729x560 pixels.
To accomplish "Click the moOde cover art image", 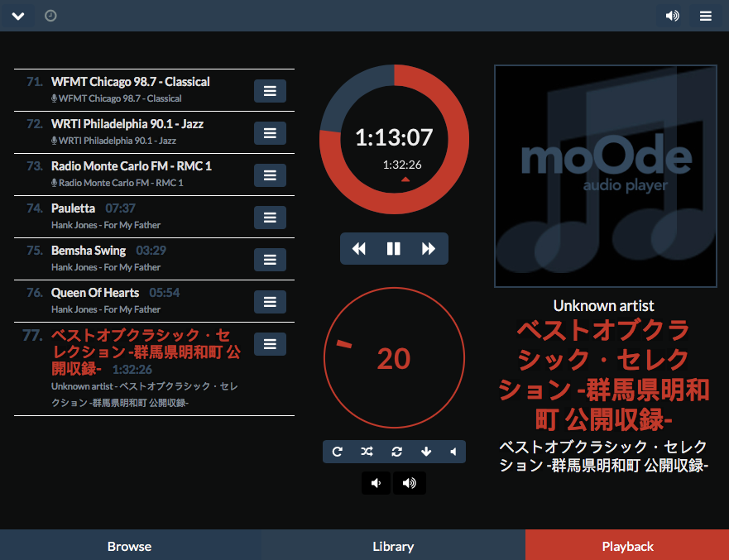I will [606, 176].
